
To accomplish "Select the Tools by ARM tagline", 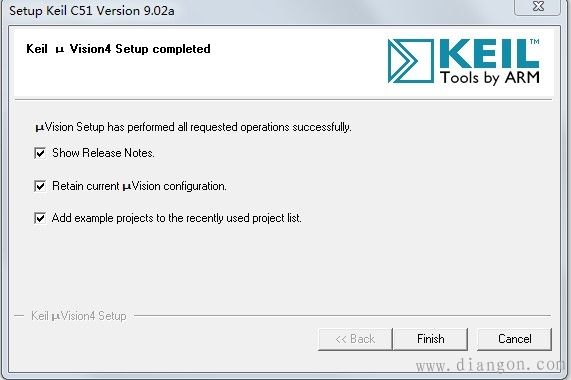I will (x=490, y=78).
